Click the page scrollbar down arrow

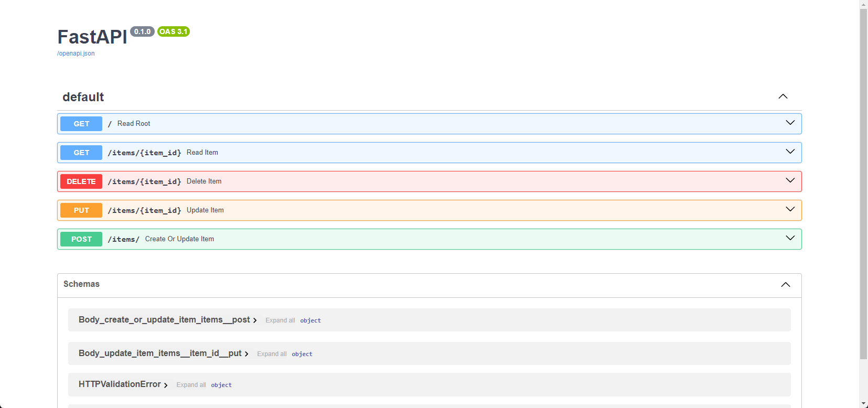(864, 404)
